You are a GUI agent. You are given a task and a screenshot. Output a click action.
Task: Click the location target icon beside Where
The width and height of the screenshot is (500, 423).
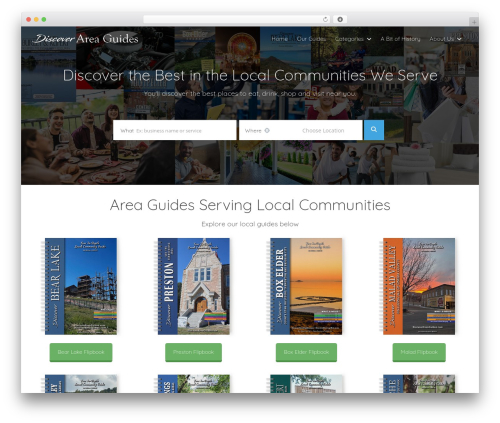(x=267, y=130)
